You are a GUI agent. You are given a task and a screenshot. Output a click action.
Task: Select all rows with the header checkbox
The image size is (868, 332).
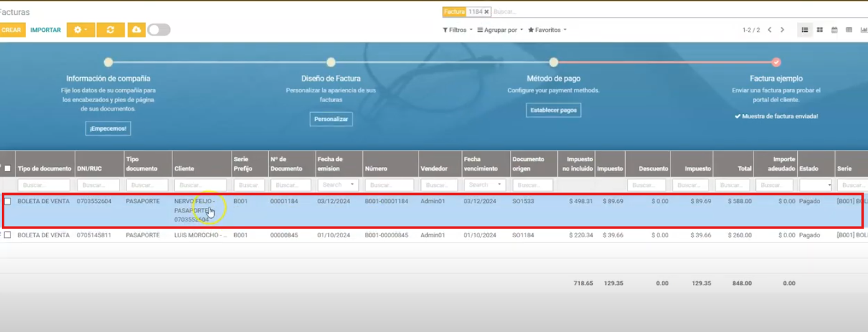(7, 168)
